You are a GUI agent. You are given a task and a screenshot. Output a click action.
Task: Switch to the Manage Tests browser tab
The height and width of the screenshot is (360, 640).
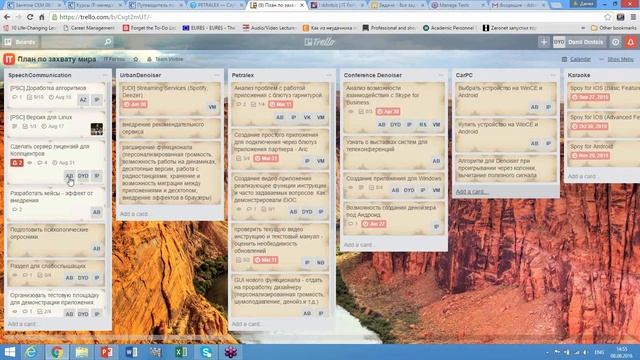457,5
